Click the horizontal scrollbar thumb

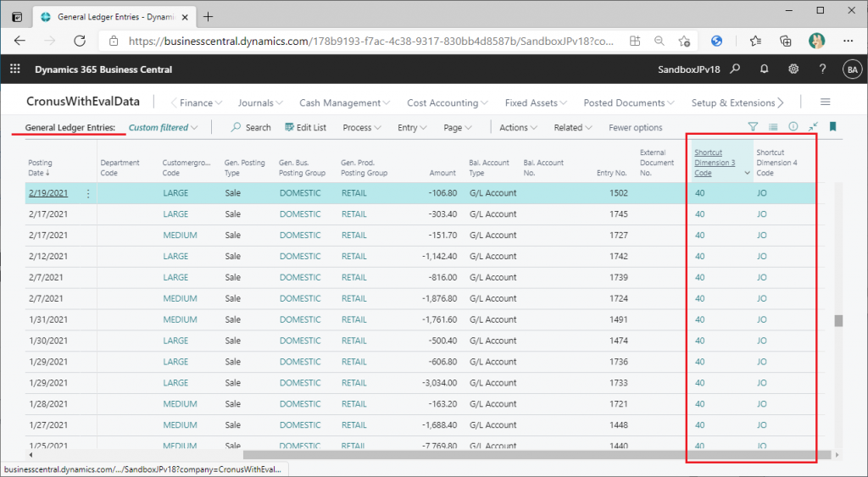[x=536, y=455]
